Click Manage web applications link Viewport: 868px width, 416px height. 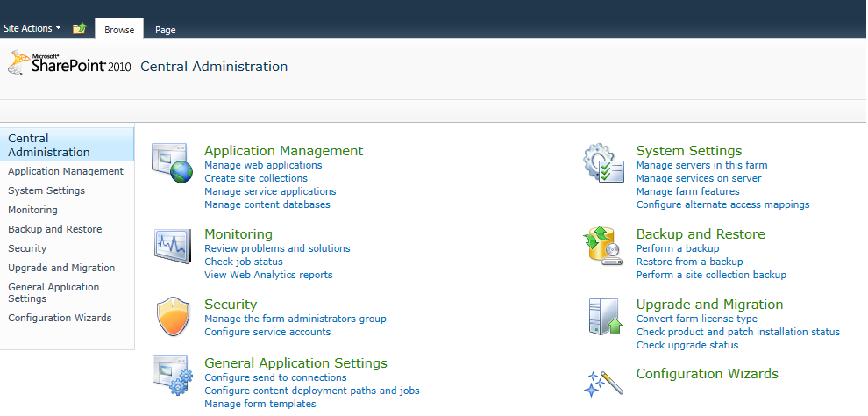264,165
